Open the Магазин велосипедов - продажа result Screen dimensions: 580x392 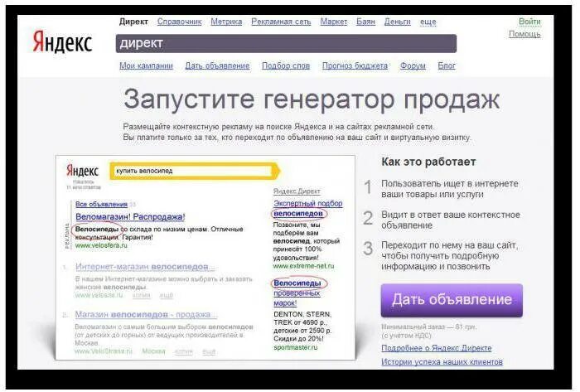pos(146,314)
